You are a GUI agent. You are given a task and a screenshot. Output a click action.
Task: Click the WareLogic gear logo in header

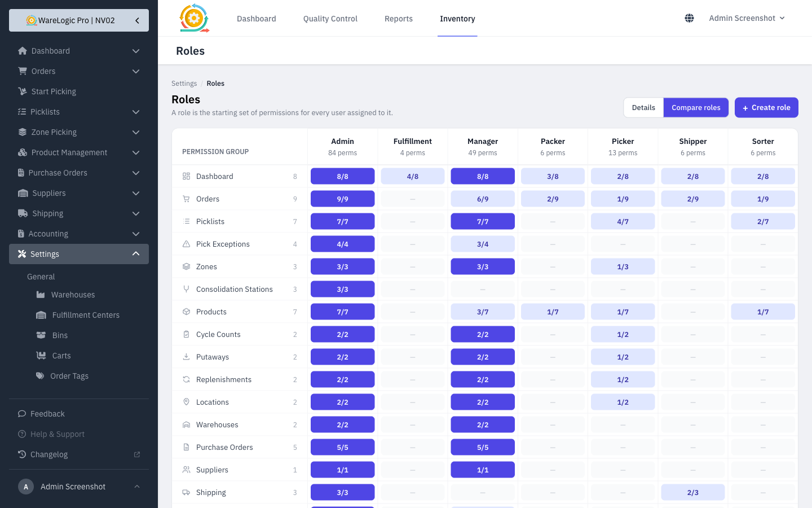point(194,18)
